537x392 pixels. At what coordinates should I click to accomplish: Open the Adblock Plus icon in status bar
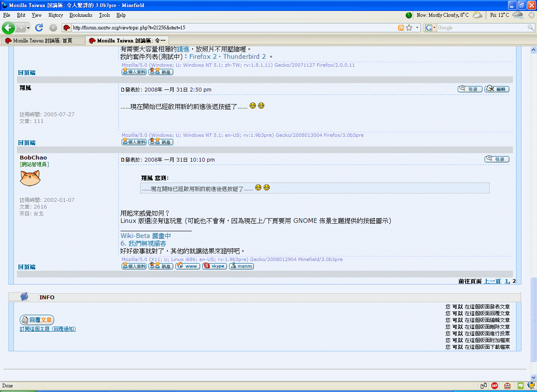(x=495, y=386)
